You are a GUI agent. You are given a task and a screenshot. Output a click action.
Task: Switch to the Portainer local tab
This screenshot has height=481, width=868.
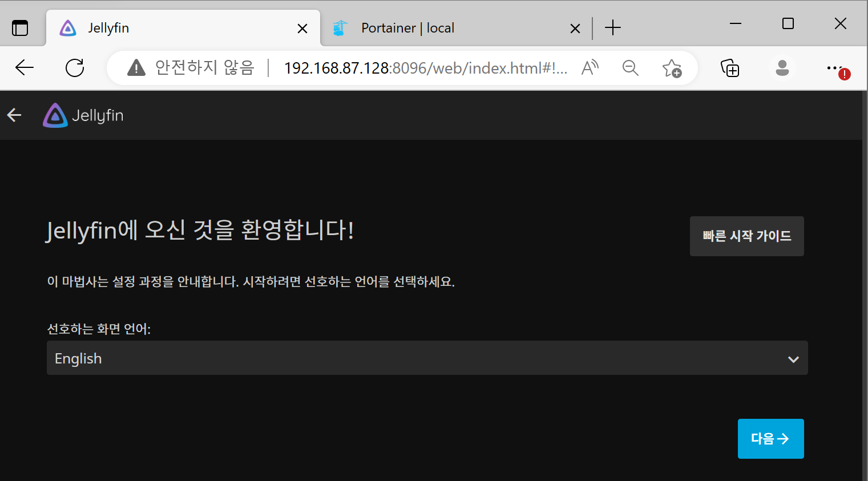click(406, 27)
